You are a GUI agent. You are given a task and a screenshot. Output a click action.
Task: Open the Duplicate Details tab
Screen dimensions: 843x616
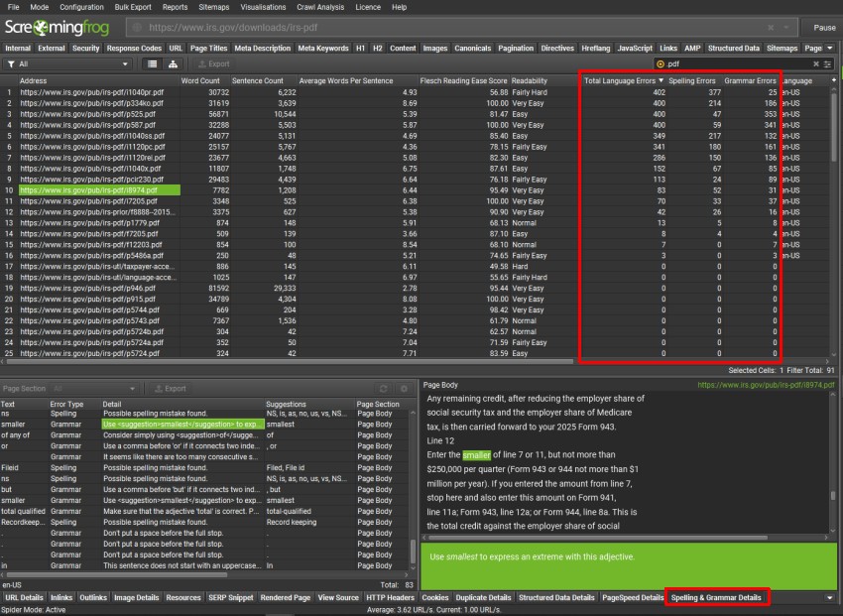[x=483, y=597]
